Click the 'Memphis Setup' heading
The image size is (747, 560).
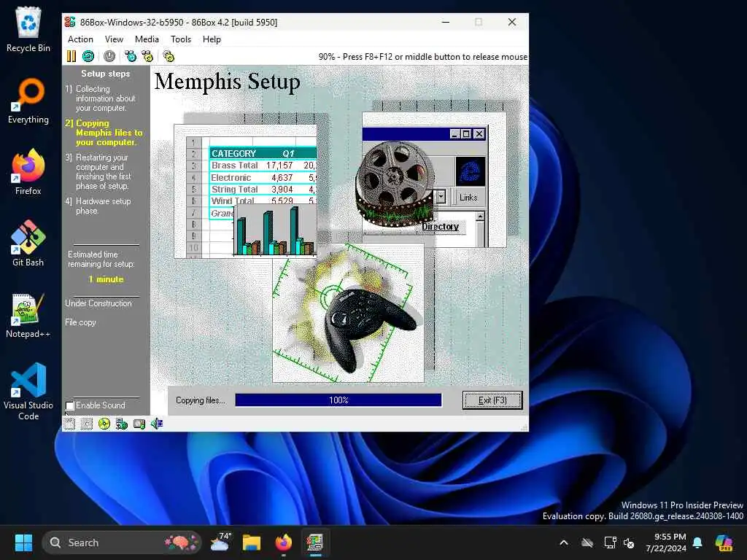tap(228, 81)
